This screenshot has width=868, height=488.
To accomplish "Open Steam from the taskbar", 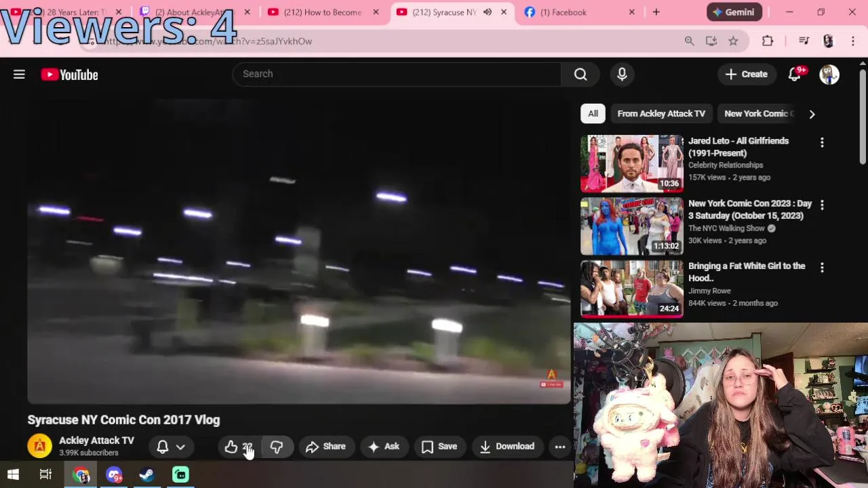I will pyautogui.click(x=146, y=474).
